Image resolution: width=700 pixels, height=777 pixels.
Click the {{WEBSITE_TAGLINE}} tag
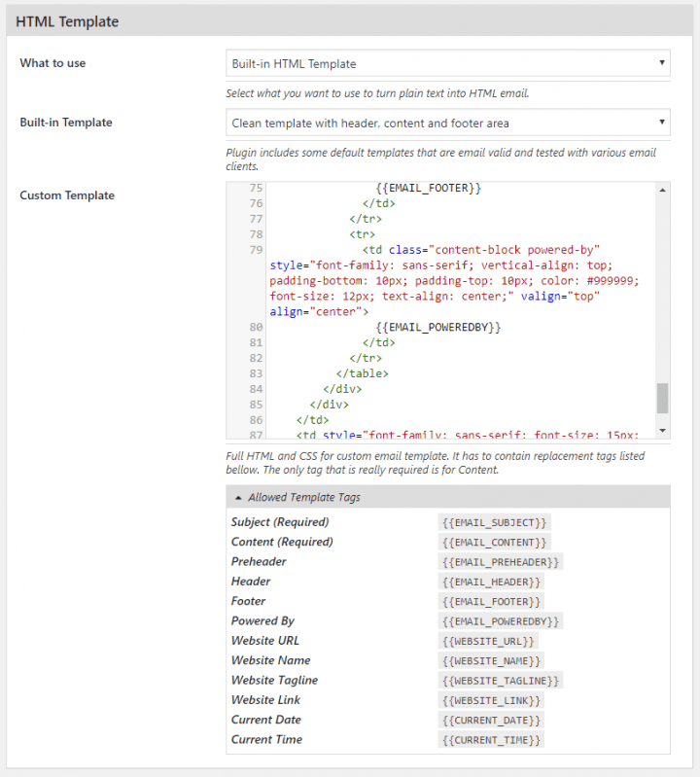(501, 681)
